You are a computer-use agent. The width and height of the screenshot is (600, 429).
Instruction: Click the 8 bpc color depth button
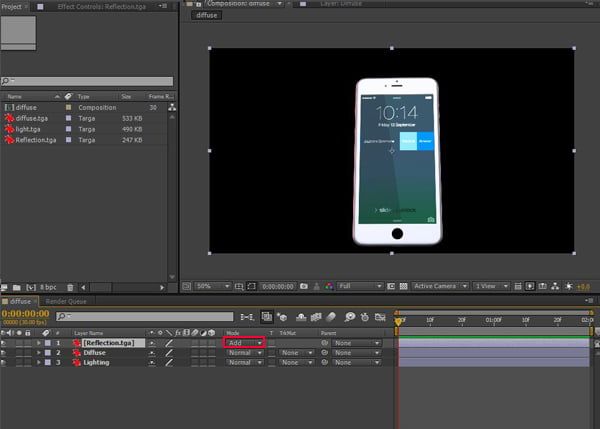tap(48, 287)
